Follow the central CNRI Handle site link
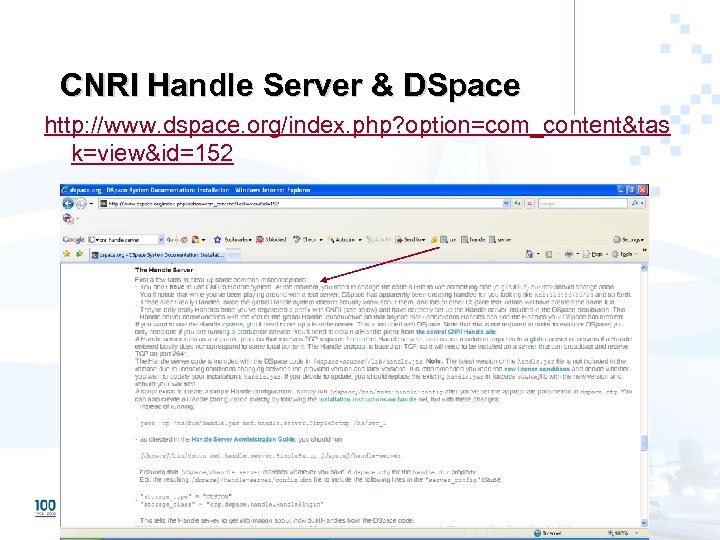Image resolution: width=720 pixels, height=540 pixels. point(456,332)
